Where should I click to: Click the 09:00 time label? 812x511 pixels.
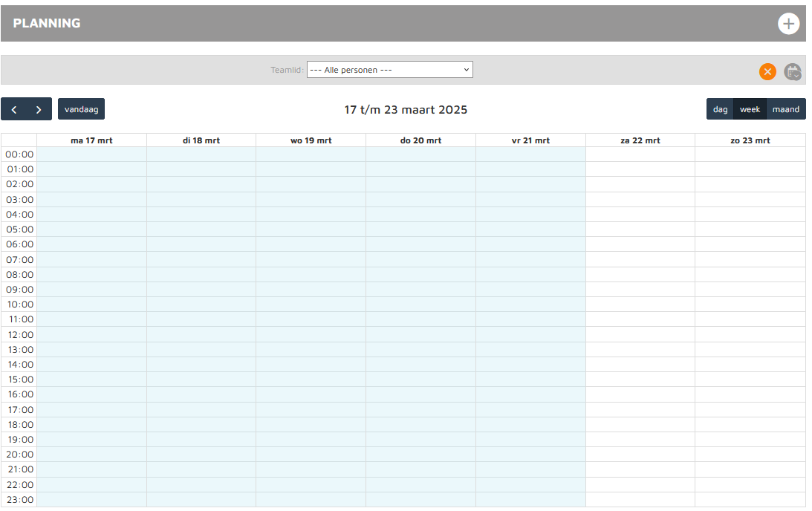(x=19, y=290)
